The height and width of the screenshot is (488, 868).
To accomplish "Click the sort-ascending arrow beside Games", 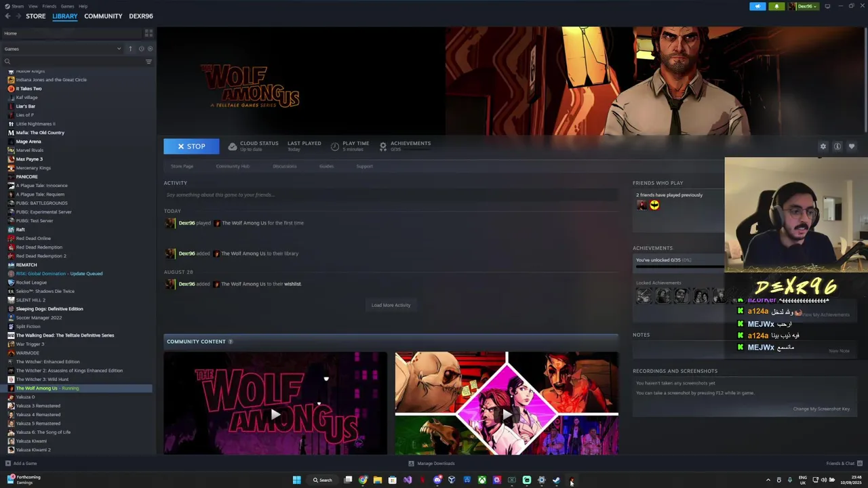I will [130, 49].
